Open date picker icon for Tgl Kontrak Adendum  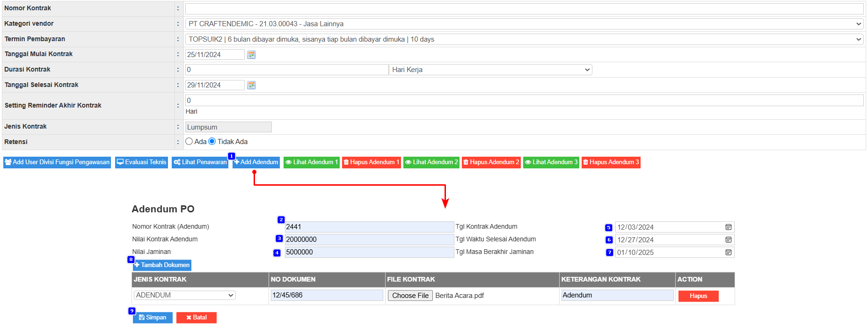click(729, 227)
